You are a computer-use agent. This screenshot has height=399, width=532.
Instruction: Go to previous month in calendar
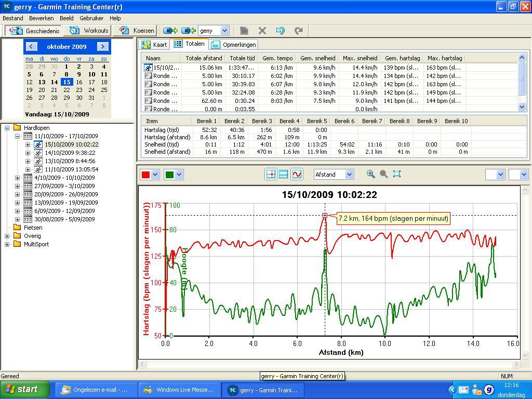click(31, 47)
